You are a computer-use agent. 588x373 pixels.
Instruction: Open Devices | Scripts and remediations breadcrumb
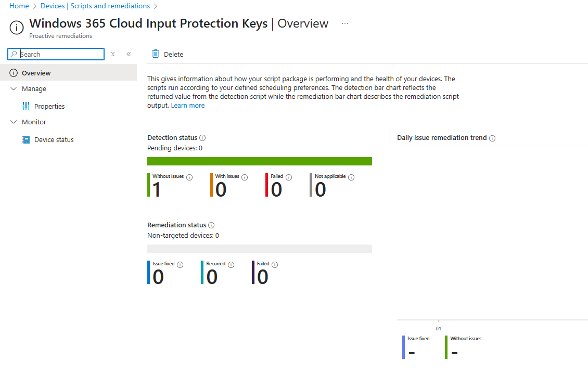pyautogui.click(x=95, y=6)
